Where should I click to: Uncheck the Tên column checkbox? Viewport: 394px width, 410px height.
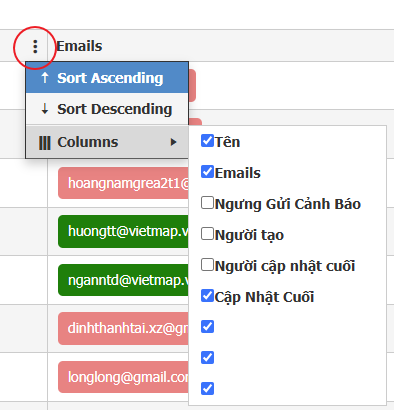(207, 141)
